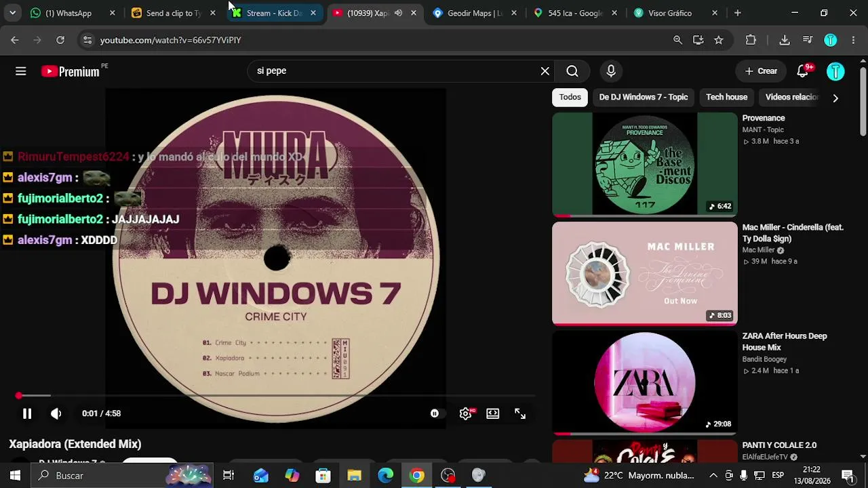
Task: Open the YouTube guide hamburger menu
Action: [21, 71]
